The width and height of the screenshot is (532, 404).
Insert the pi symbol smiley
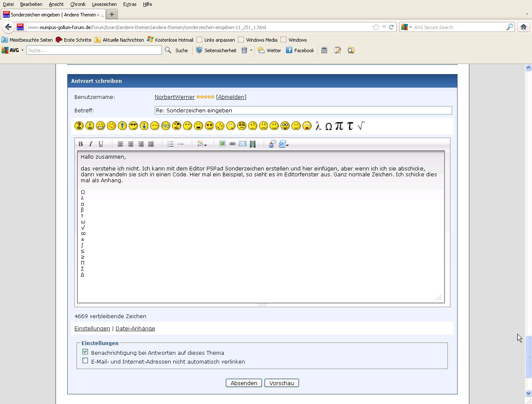[339, 126]
